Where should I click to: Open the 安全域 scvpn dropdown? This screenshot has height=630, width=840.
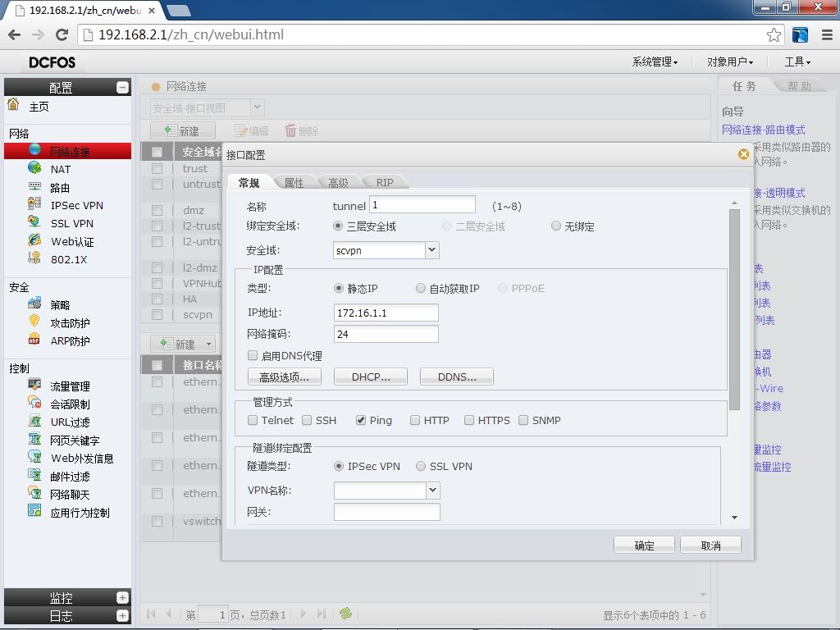click(x=431, y=250)
